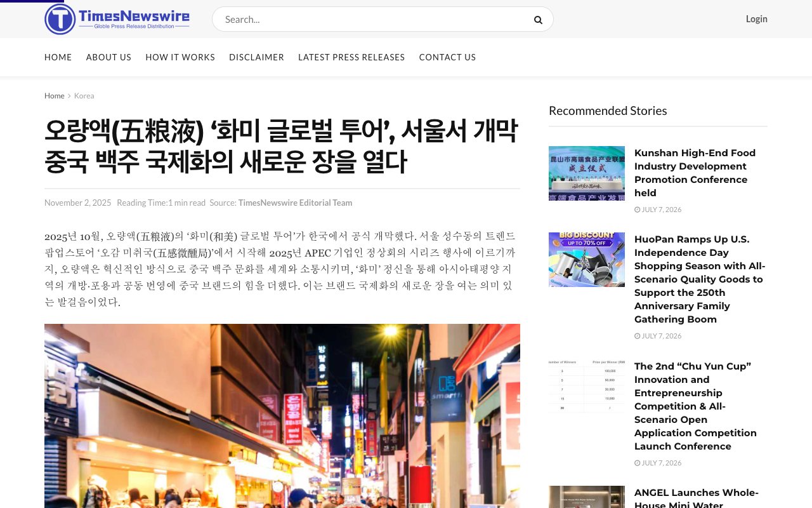The width and height of the screenshot is (812, 508).
Task: Click the JULY 7, 2026 date under Kunshan story
Action: pos(658,210)
